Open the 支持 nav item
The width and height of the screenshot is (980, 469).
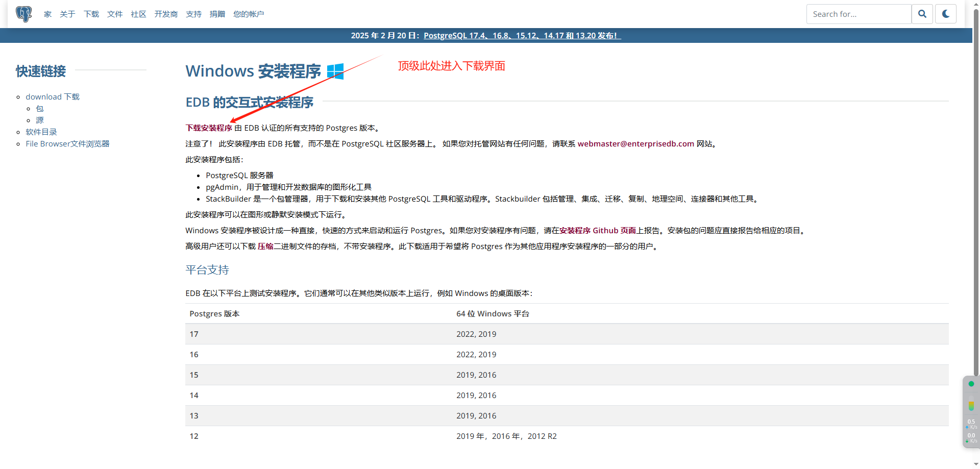[193, 14]
